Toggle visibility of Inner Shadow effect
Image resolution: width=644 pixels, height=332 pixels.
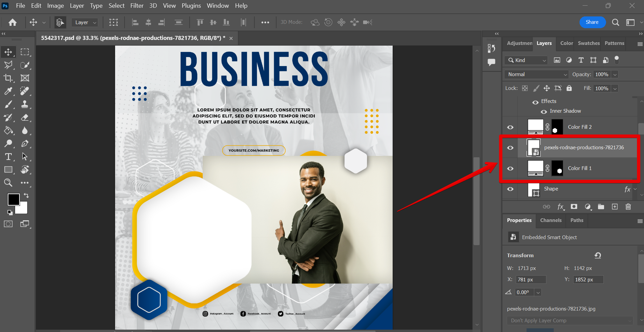coord(544,111)
